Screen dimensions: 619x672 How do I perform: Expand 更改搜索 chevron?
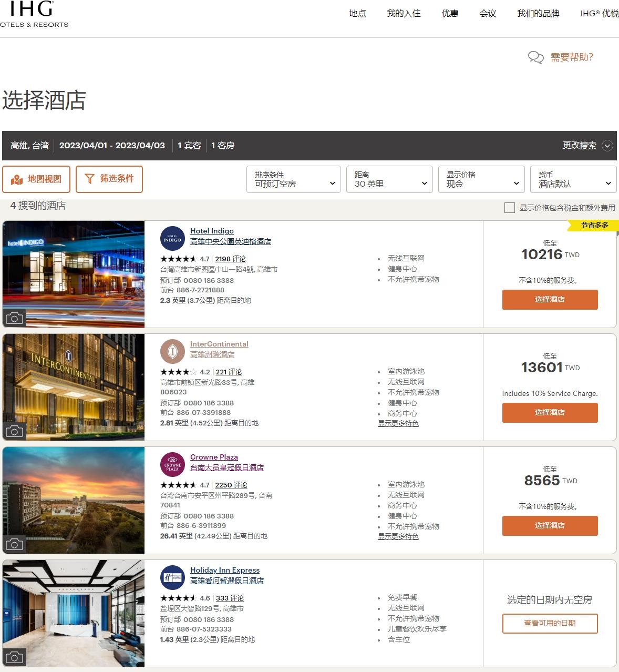pyautogui.click(x=607, y=146)
